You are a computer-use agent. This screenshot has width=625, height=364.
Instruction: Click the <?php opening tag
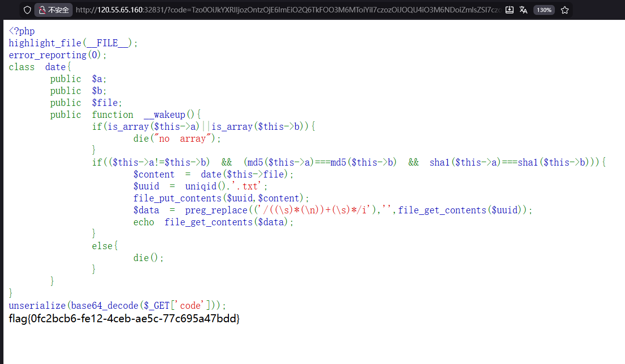click(x=22, y=31)
